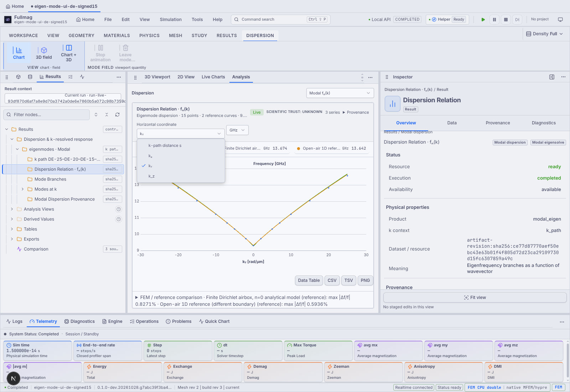Image resolution: width=570 pixels, height=392 pixels.
Task: Select the Mode Branches tree row
Action: pyautogui.click(x=63, y=179)
